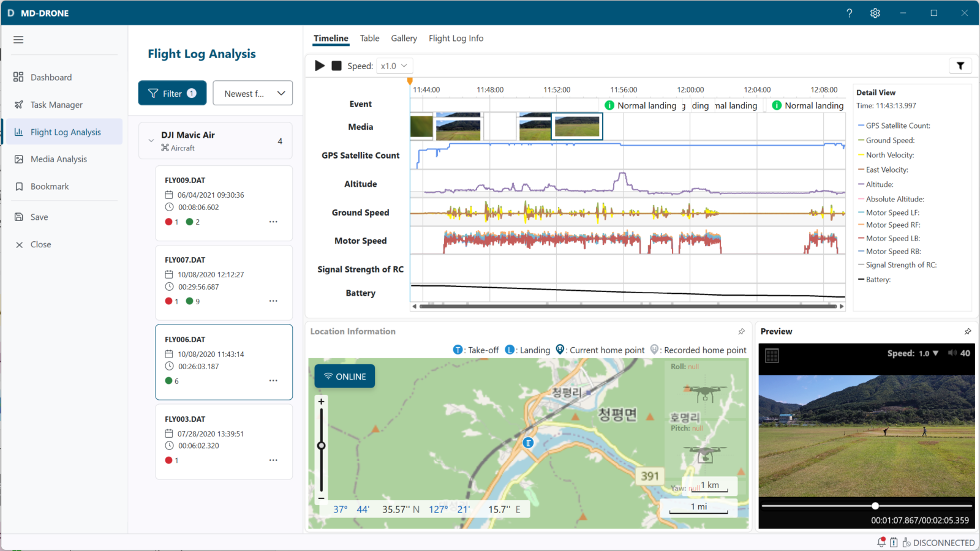Open the Newest first sort dropdown
This screenshot has height=551, width=980.
click(252, 93)
